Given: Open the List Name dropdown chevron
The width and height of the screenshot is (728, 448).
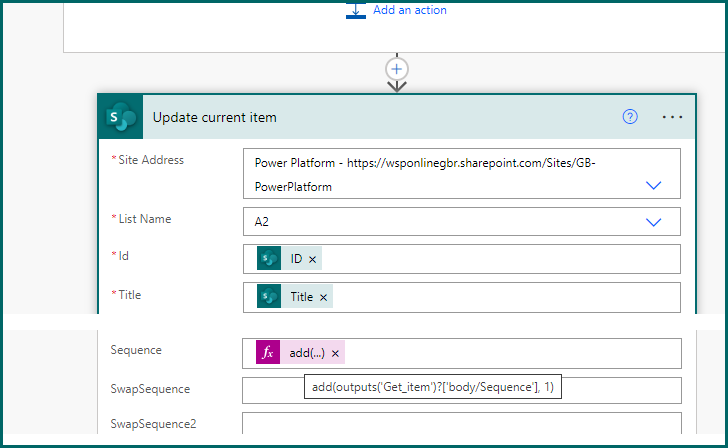Looking at the screenshot, I should (x=653, y=222).
